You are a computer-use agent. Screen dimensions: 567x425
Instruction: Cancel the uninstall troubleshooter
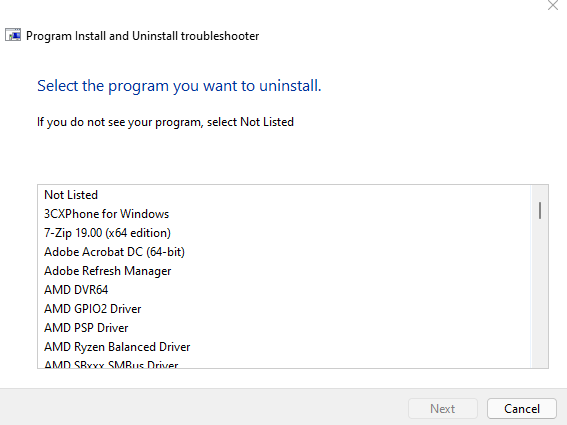coord(522,409)
